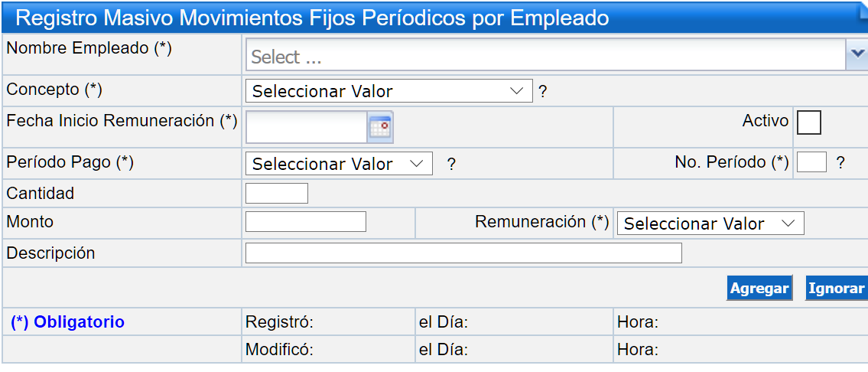The width and height of the screenshot is (868, 372).
Task: Click the Monto input field
Action: (x=306, y=222)
